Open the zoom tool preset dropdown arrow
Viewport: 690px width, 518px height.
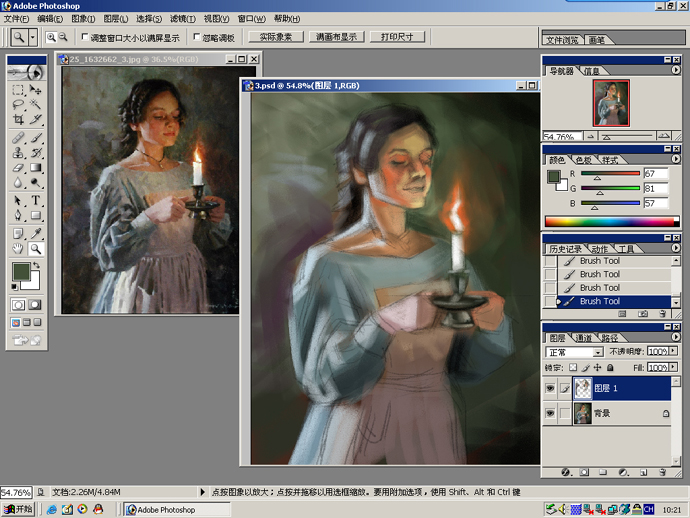click(x=33, y=37)
